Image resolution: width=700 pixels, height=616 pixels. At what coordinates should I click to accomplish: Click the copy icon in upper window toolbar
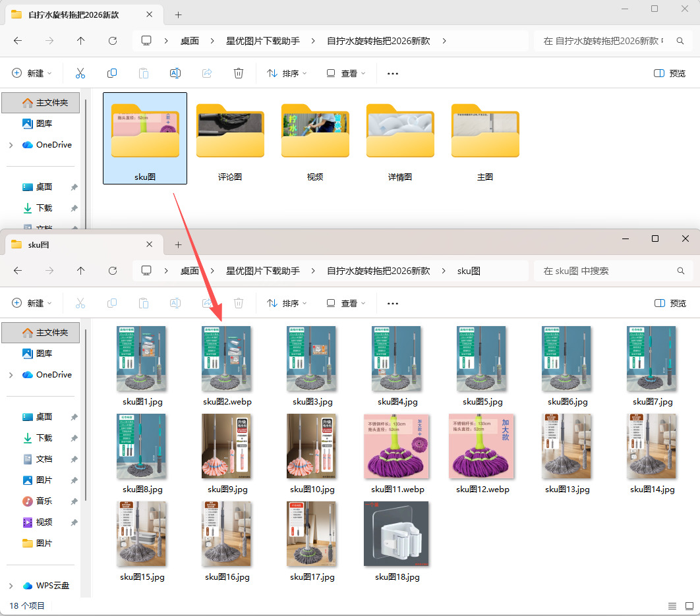(112, 73)
